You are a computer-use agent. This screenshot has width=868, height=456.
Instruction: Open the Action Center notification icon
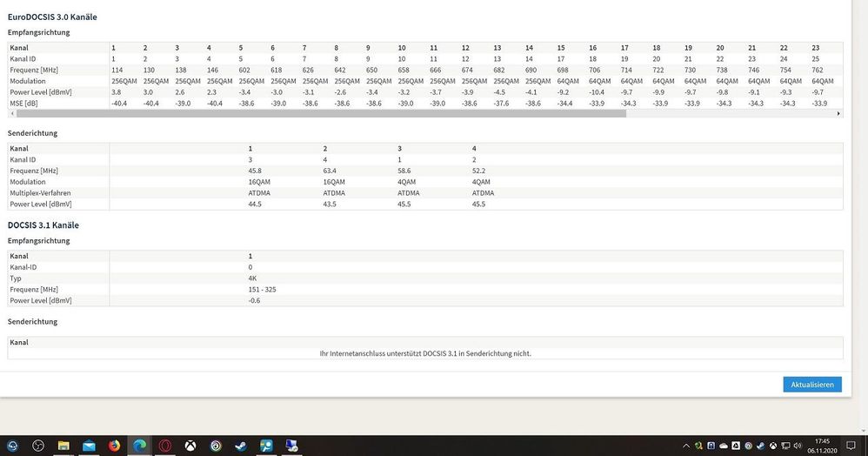(x=851, y=446)
